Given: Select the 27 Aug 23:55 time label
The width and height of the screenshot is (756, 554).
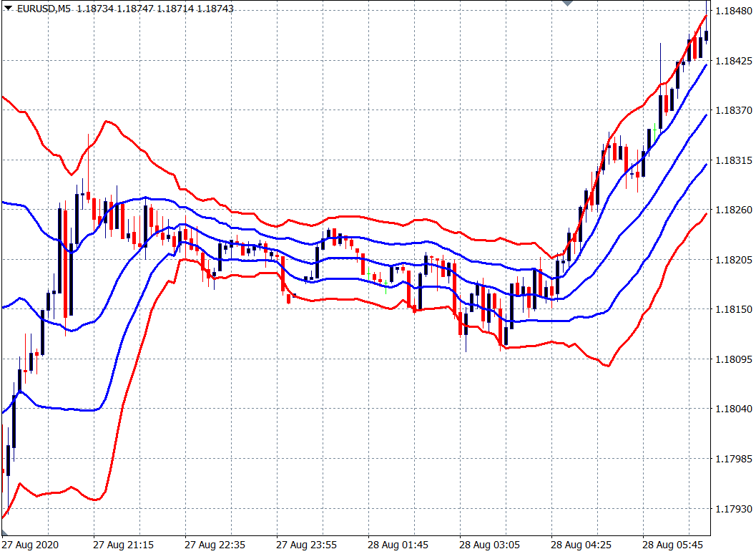Looking at the screenshot, I should [x=306, y=545].
